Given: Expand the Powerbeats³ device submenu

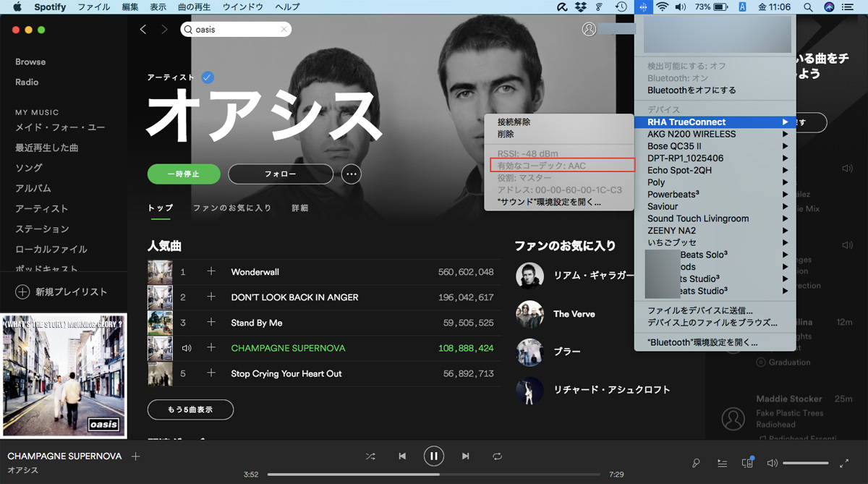Looking at the screenshot, I should coord(715,195).
